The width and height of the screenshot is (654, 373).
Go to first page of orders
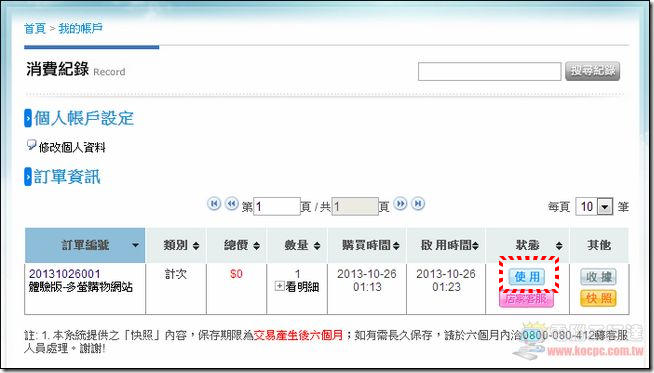coord(214,204)
